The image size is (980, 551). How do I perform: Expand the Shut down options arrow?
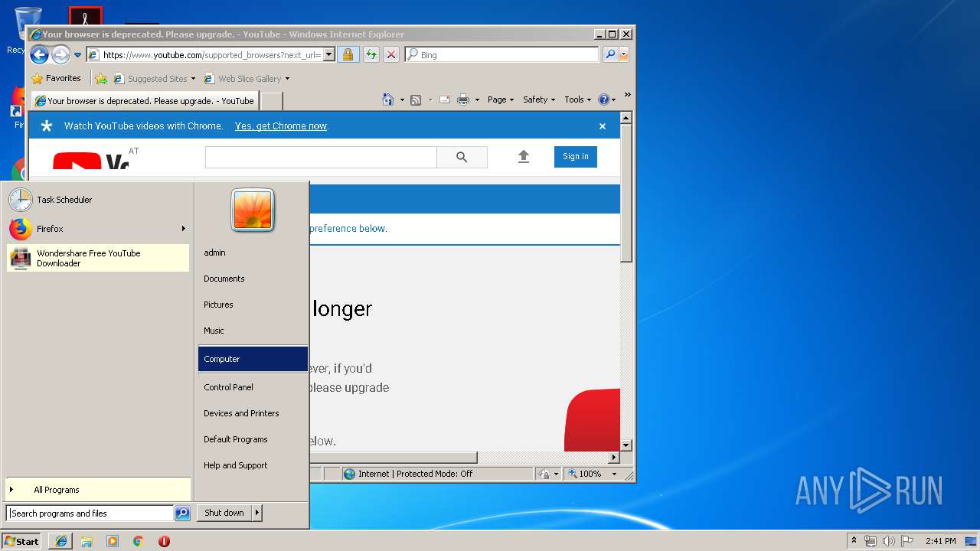(257, 513)
